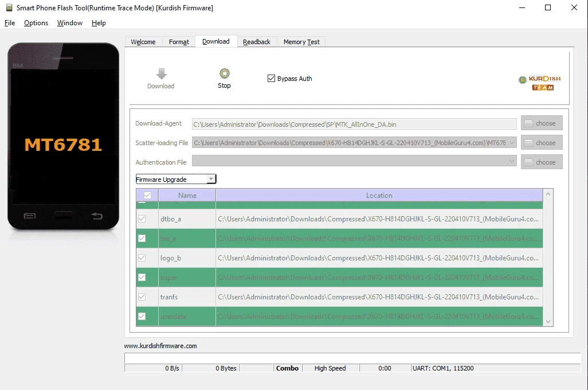Click the 0 Bytes status entry
Viewport: 588px width, 390px height.
(x=226, y=368)
